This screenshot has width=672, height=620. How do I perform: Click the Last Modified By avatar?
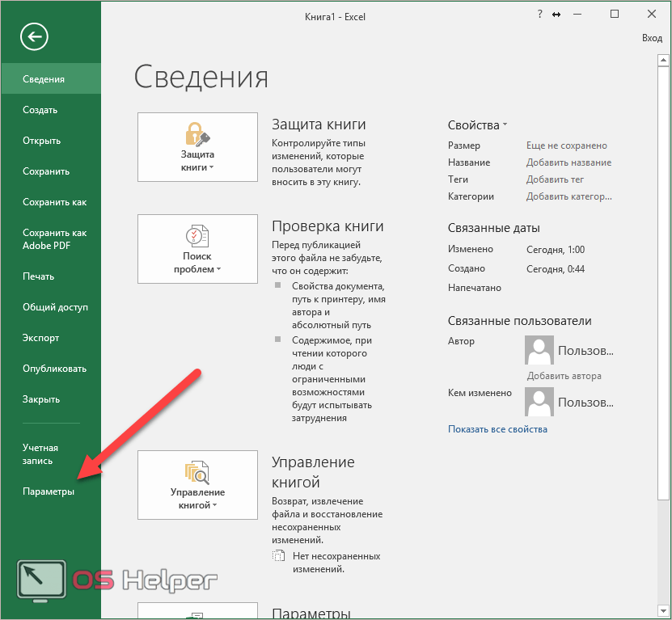point(539,402)
